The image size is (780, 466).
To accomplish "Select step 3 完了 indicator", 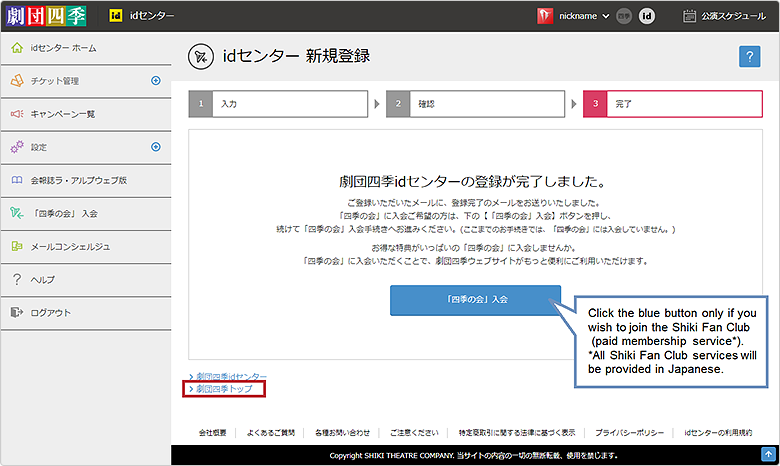I will (673, 104).
